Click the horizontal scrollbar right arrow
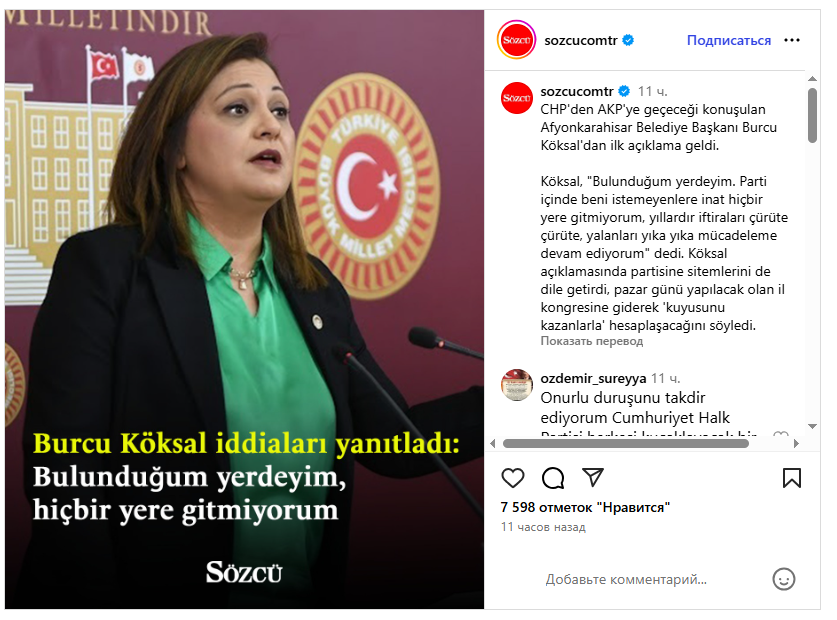This screenshot has width=837, height=620. point(796,443)
